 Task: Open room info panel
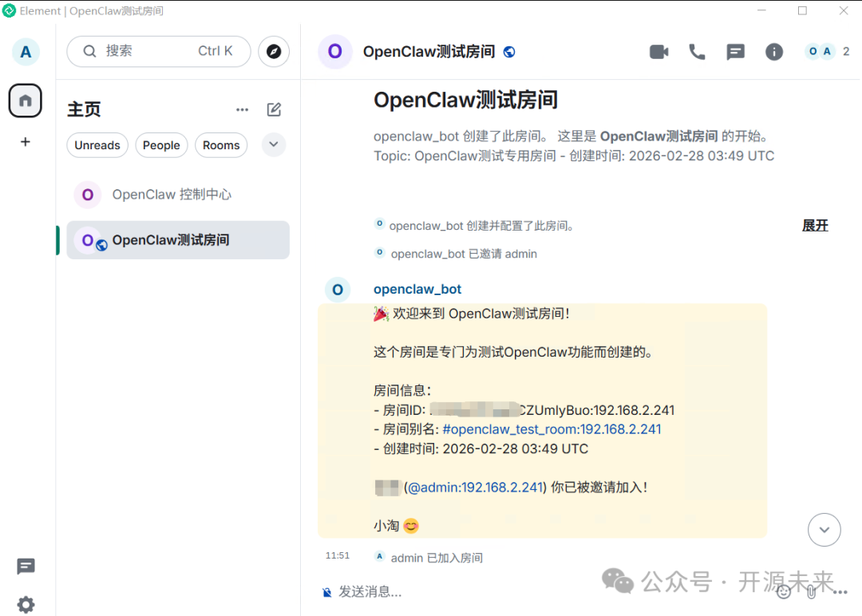tap(773, 51)
